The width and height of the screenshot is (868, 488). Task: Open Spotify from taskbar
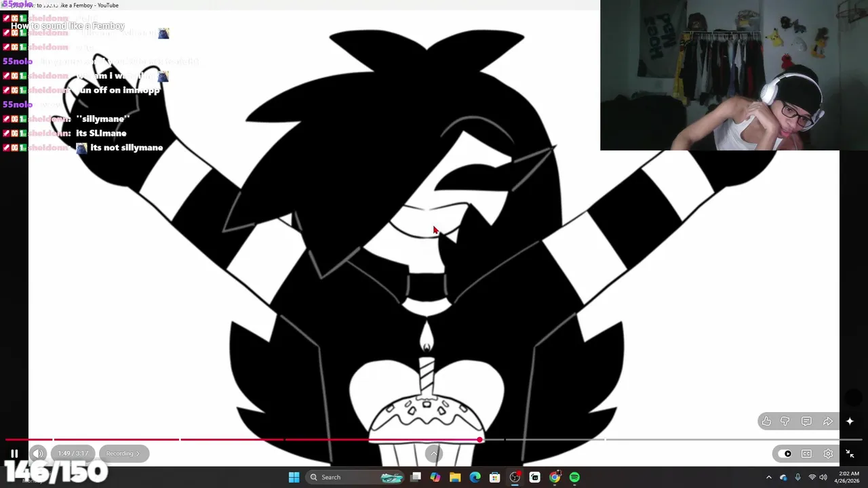point(575,477)
